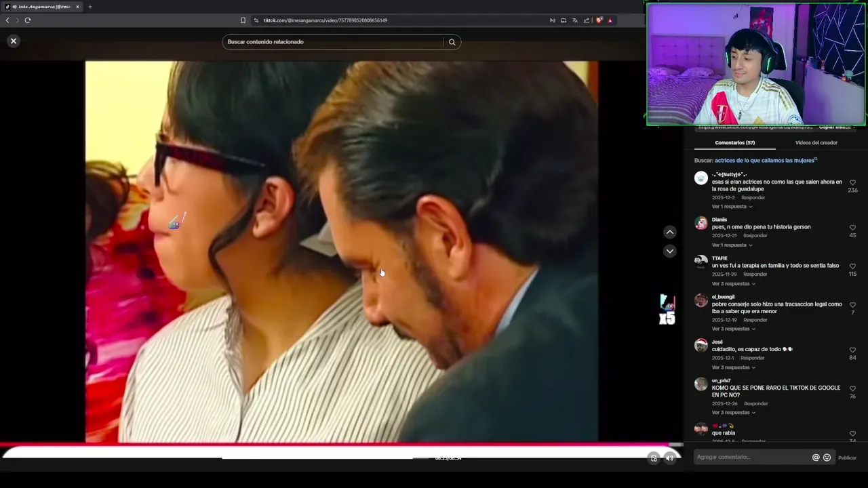Expand 'Ver 3 respuestas' under un_priv7's comment
The image size is (868, 488).
(x=733, y=413)
